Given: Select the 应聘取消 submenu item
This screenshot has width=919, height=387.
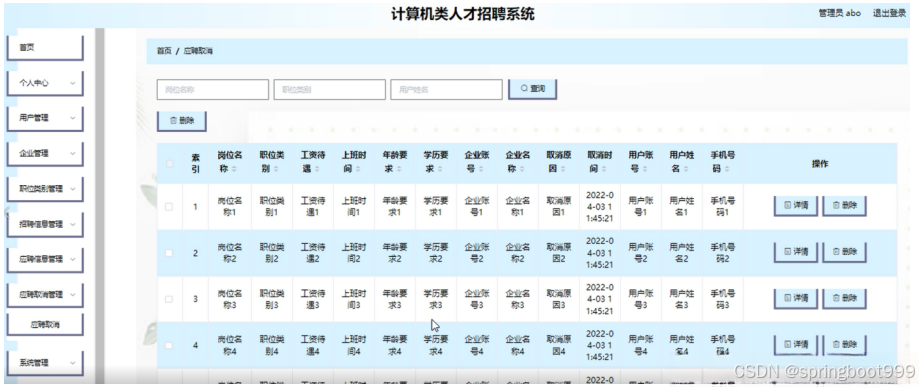Looking at the screenshot, I should click(x=45, y=324).
